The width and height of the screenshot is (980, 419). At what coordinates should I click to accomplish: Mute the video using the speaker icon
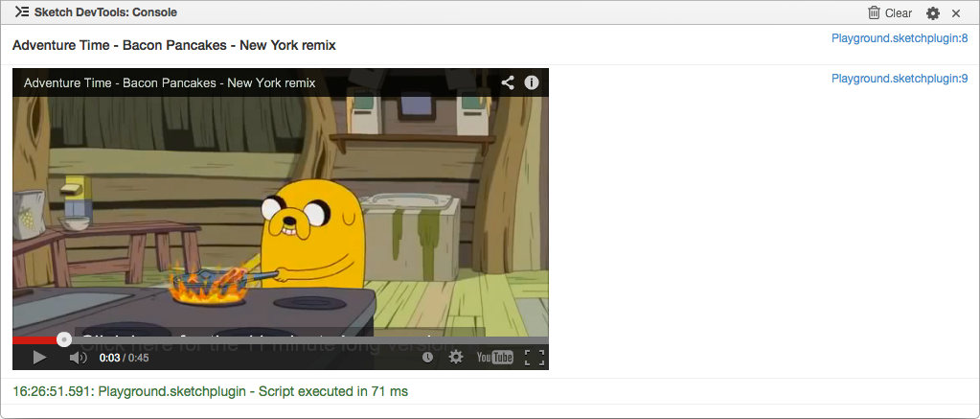[x=78, y=358]
